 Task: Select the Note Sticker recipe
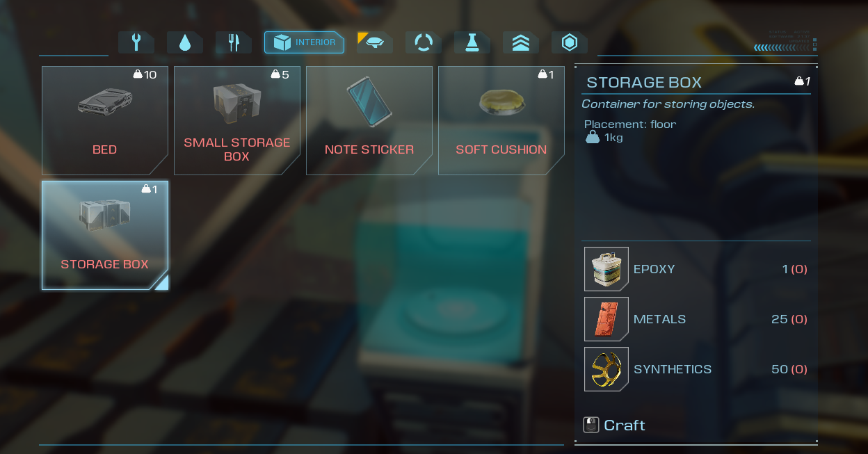click(369, 120)
